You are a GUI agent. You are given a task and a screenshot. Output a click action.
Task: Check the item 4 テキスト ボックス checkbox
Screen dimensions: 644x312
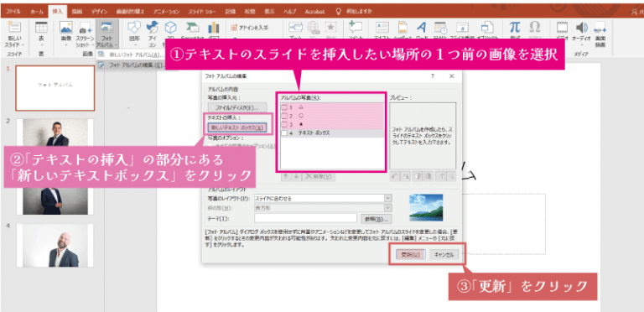click(284, 133)
